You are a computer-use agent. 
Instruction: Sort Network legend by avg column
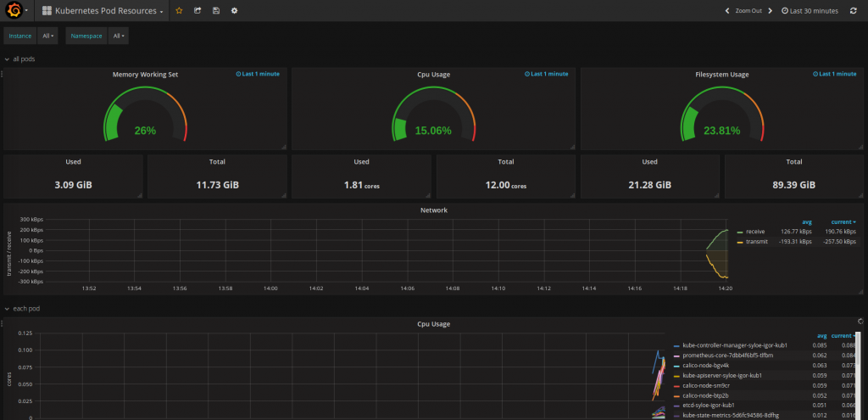807,221
